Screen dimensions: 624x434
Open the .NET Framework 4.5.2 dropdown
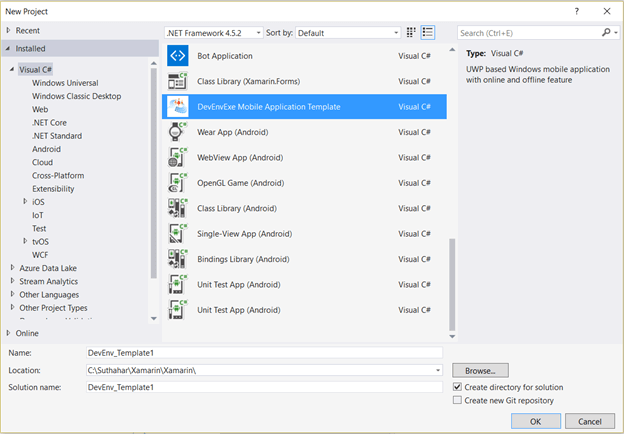tap(214, 33)
